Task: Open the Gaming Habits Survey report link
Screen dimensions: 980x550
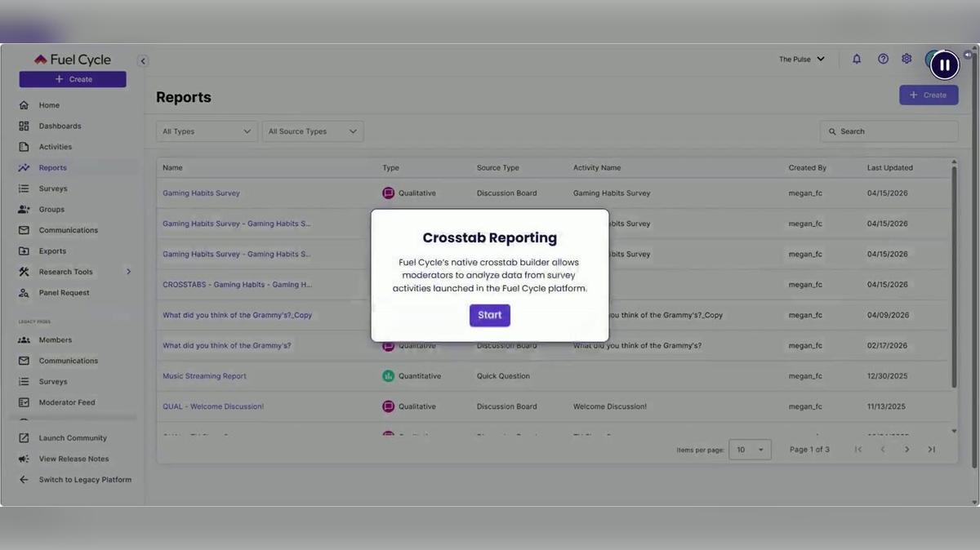Action: [201, 193]
